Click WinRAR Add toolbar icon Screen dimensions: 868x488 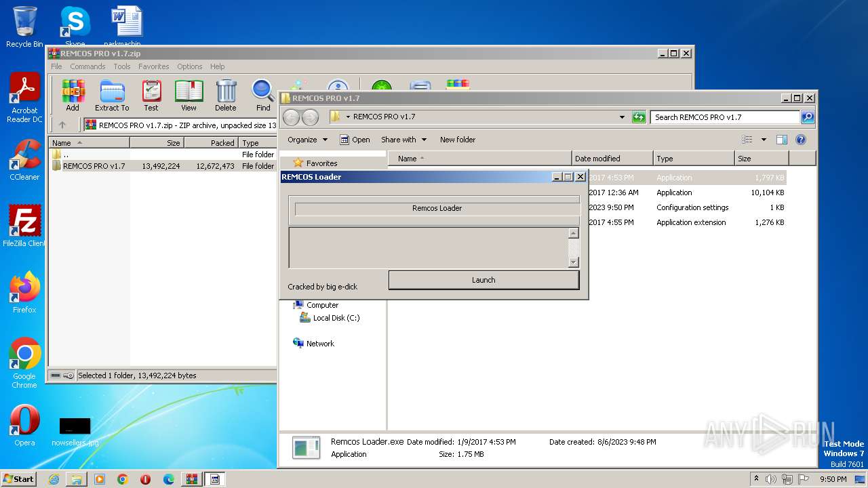(73, 95)
